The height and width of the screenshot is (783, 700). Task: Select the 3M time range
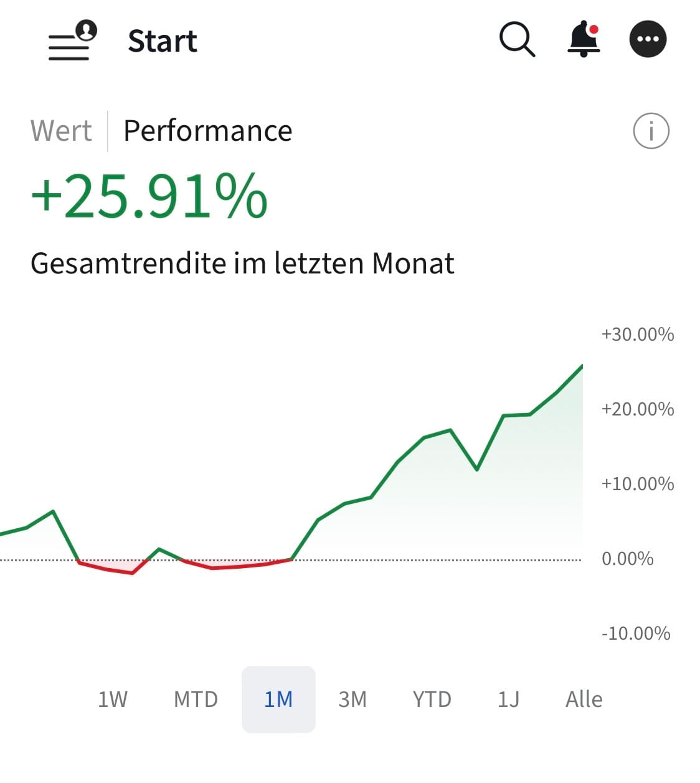[352, 699]
